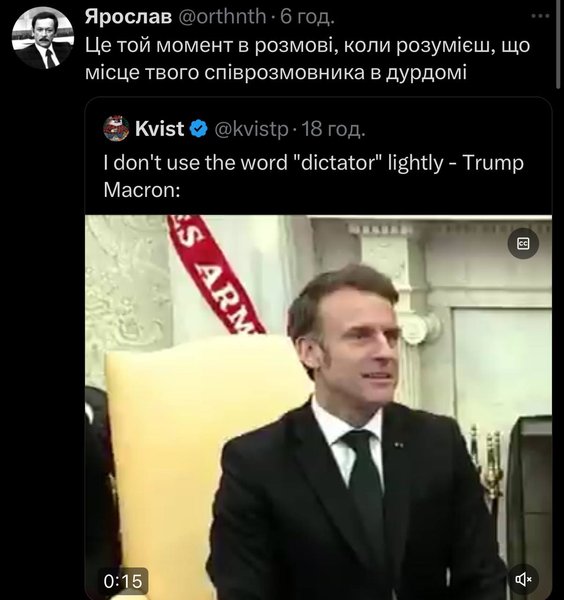Play the embedded video of man in suit
This screenshot has width=564, height=600.
(x=318, y=407)
